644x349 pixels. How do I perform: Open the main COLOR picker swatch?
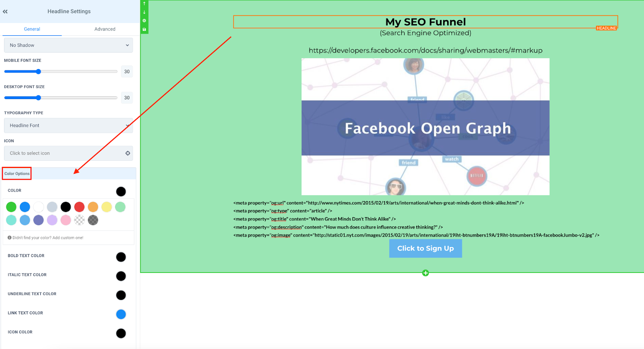coord(121,191)
